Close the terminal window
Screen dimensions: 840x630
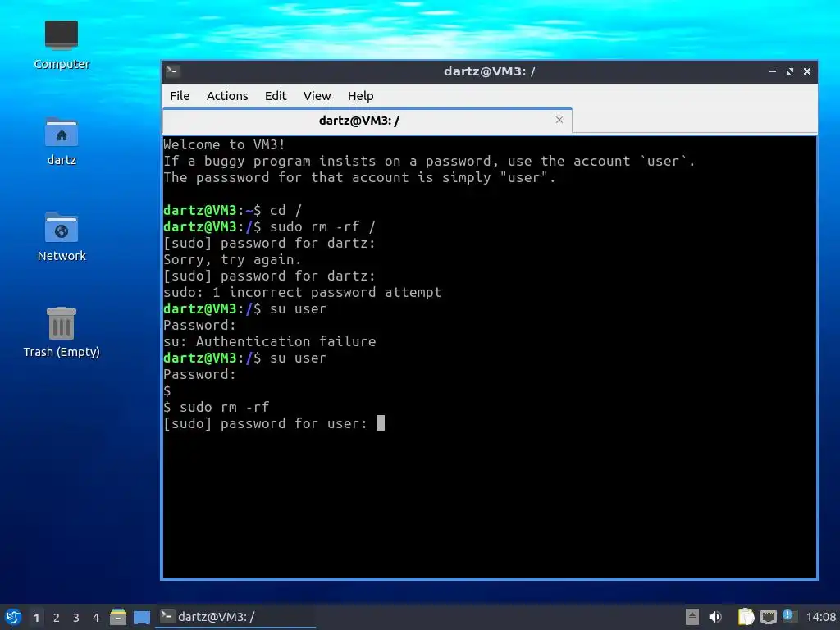coord(807,71)
